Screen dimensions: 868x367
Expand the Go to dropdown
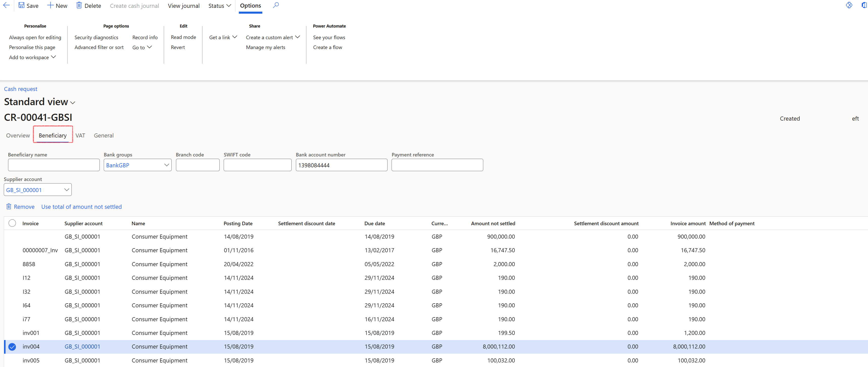coord(142,47)
